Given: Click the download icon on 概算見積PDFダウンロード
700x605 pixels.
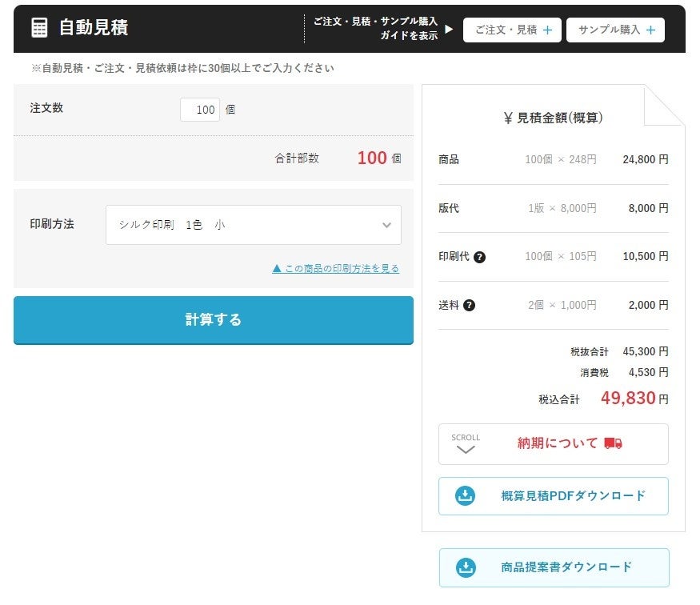Looking at the screenshot, I should tap(465, 495).
